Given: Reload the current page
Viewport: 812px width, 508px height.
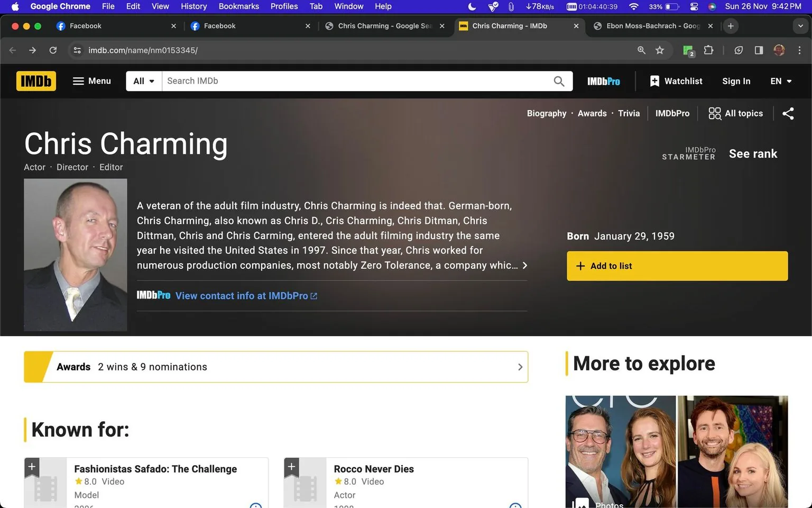Looking at the screenshot, I should click(53, 50).
